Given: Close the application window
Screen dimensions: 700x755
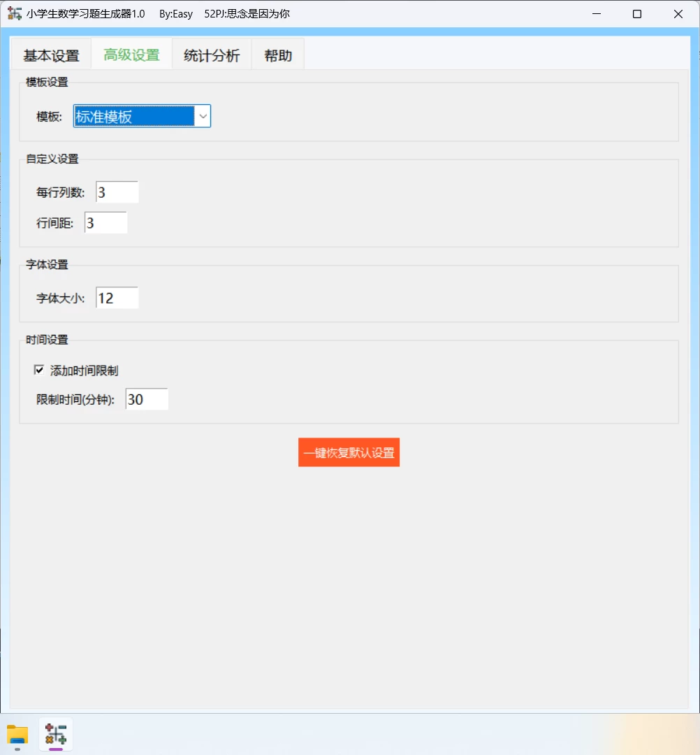Looking at the screenshot, I should point(678,14).
